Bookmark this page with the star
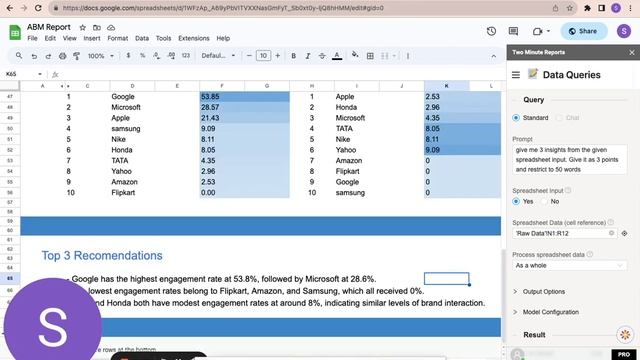Viewport: 640px width, 360px height. tap(570, 8)
